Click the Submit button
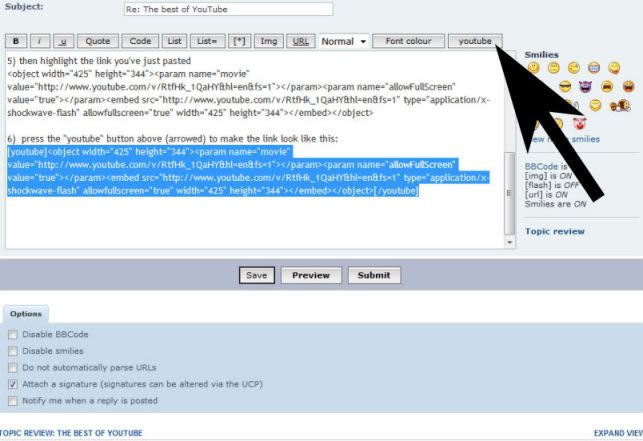This screenshot has width=643, height=441. coord(373,275)
